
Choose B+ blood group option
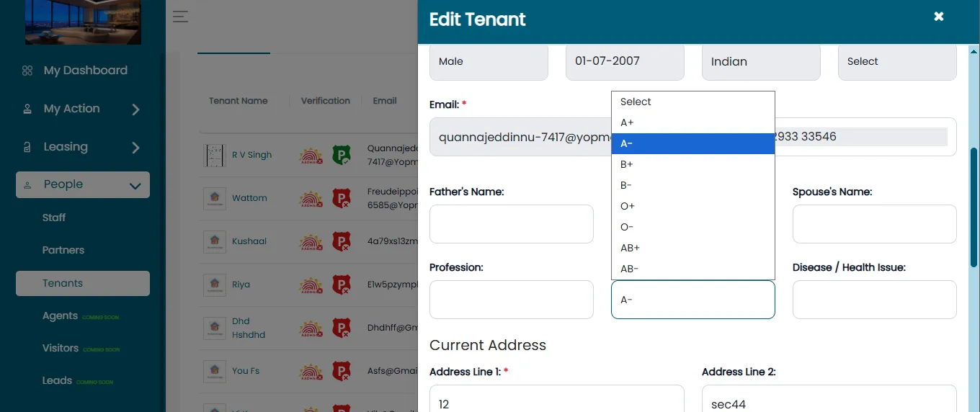tap(693, 165)
